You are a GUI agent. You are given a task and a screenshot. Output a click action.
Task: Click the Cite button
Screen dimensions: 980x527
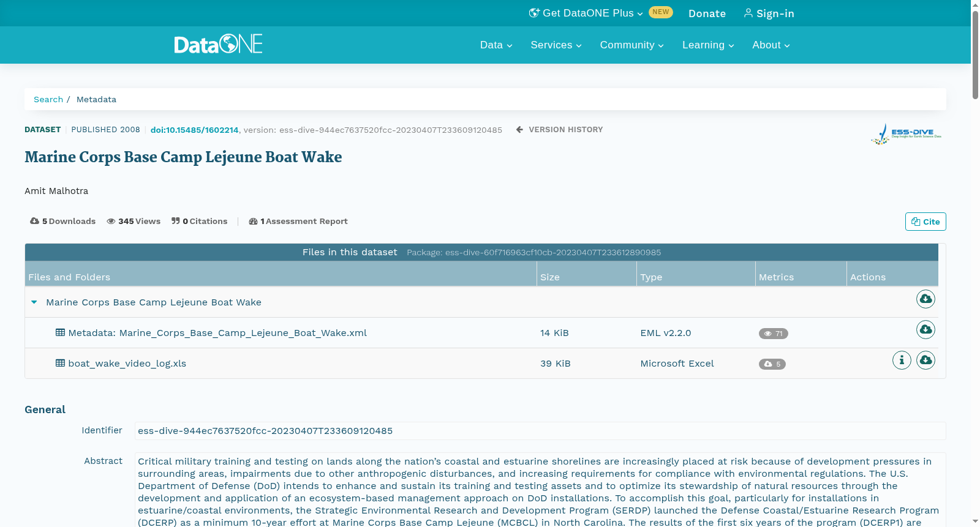pyautogui.click(x=925, y=222)
